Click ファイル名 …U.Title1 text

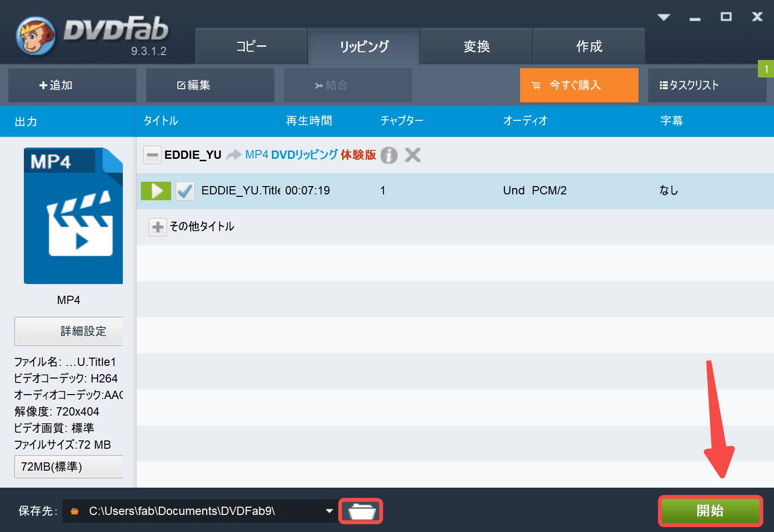pos(65,362)
